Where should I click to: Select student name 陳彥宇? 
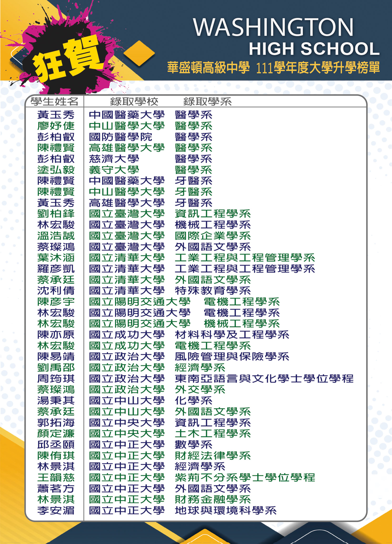[56, 302]
